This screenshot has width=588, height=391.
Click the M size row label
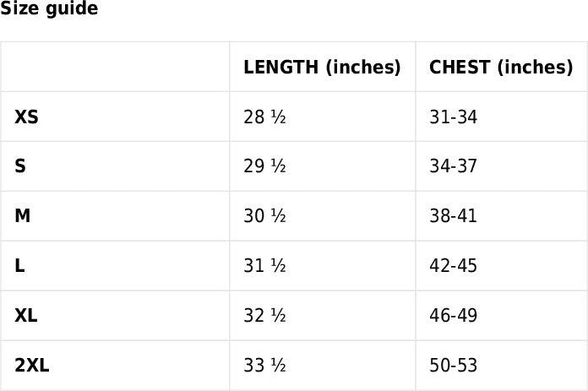(23, 216)
